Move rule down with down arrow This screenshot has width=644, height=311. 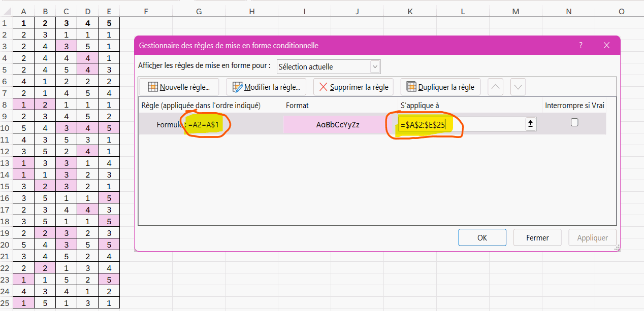(x=518, y=87)
